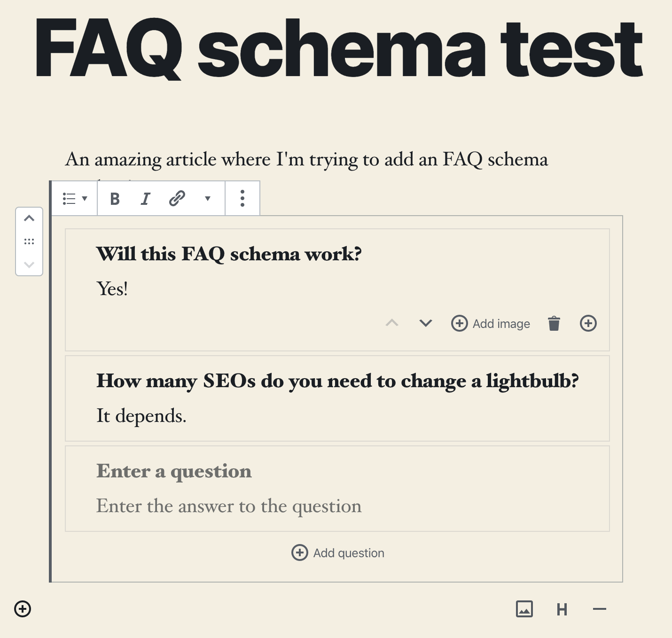Move the block down with the down arrow
This screenshot has height=638, width=672.
pyautogui.click(x=29, y=265)
